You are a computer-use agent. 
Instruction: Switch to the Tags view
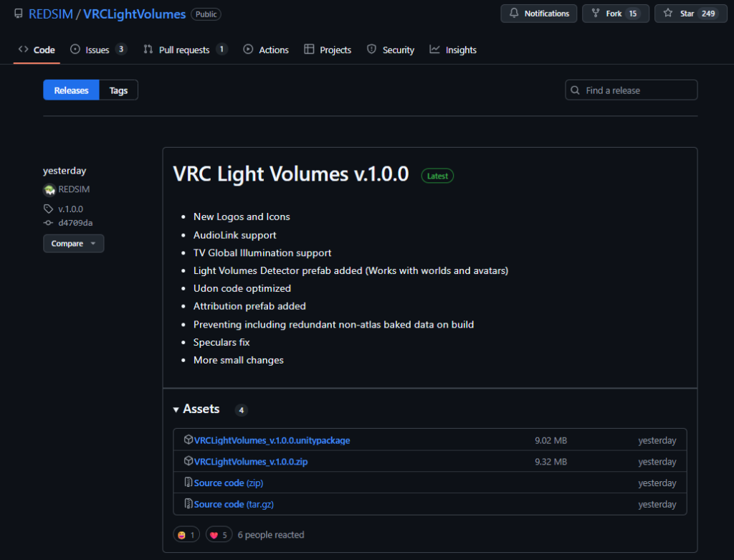[x=118, y=90]
